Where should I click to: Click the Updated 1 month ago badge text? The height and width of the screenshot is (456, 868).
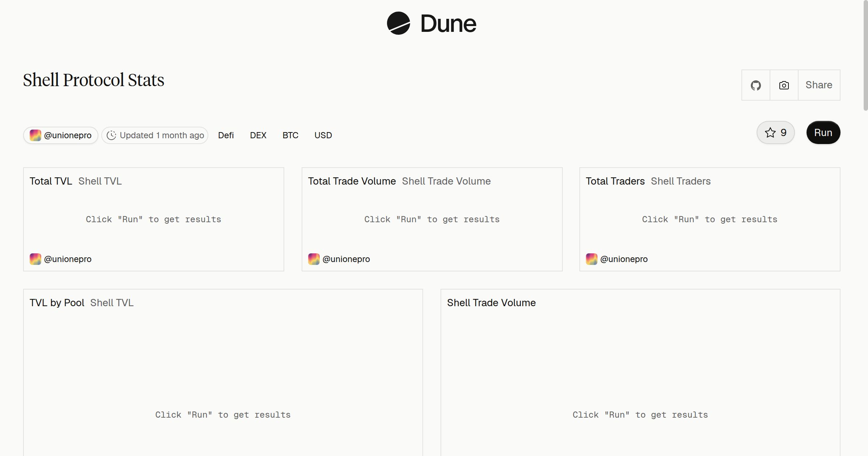click(162, 135)
